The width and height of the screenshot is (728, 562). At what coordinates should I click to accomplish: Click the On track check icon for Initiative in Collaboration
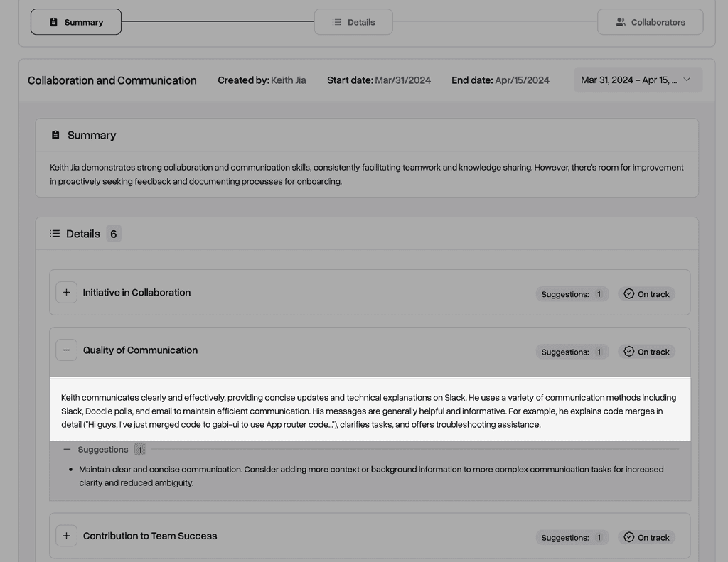[628, 293]
